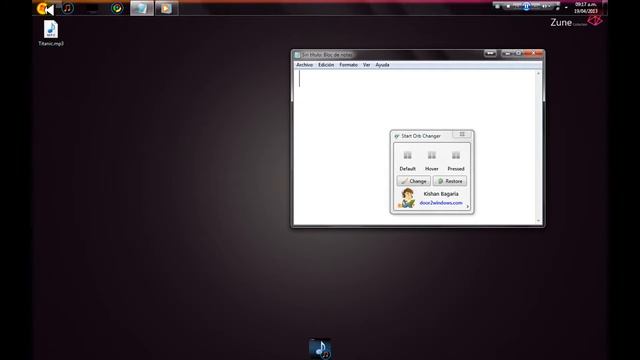The width and height of the screenshot is (640, 360).
Task: Open the Titanic.mp3 desktop file
Action: [51, 33]
